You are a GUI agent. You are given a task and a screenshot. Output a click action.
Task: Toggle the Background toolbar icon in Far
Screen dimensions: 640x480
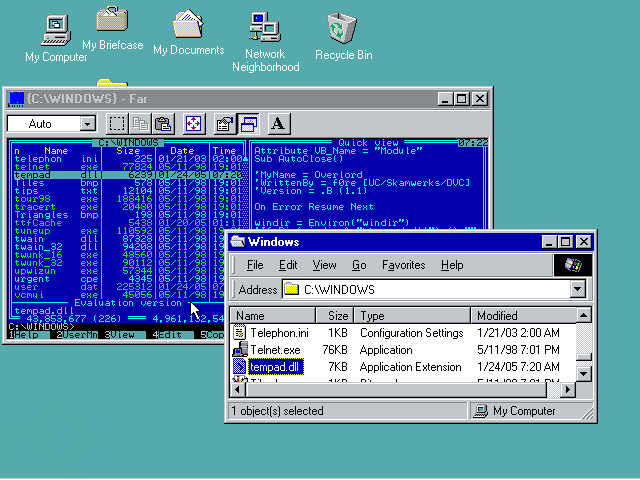[x=249, y=124]
